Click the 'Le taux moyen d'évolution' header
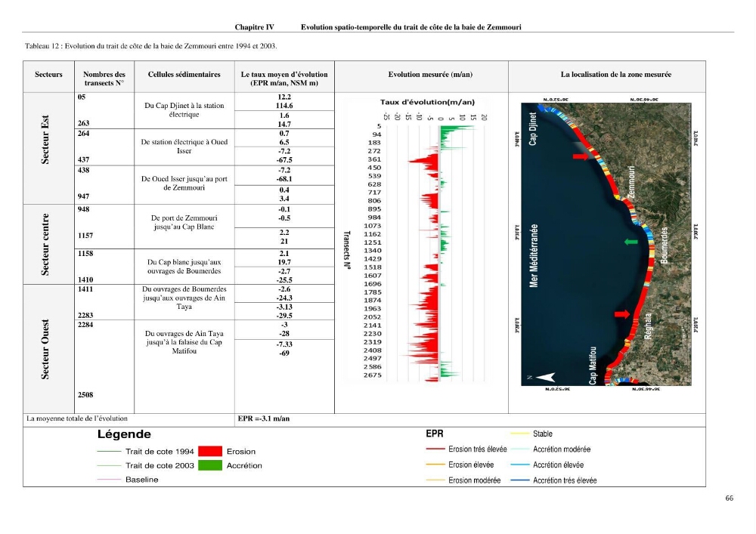 pyautogui.click(x=284, y=79)
